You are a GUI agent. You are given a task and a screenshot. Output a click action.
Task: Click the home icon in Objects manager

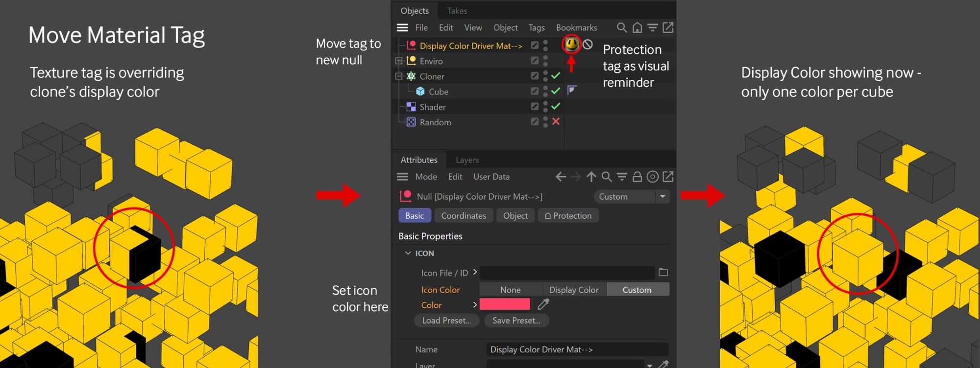(637, 27)
